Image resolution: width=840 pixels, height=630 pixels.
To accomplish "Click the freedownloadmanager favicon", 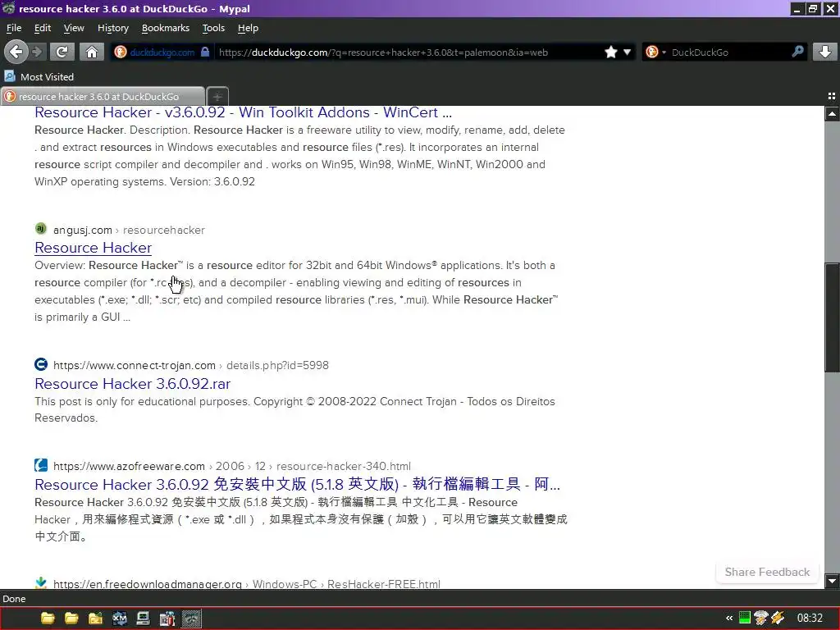I will pos(41,583).
